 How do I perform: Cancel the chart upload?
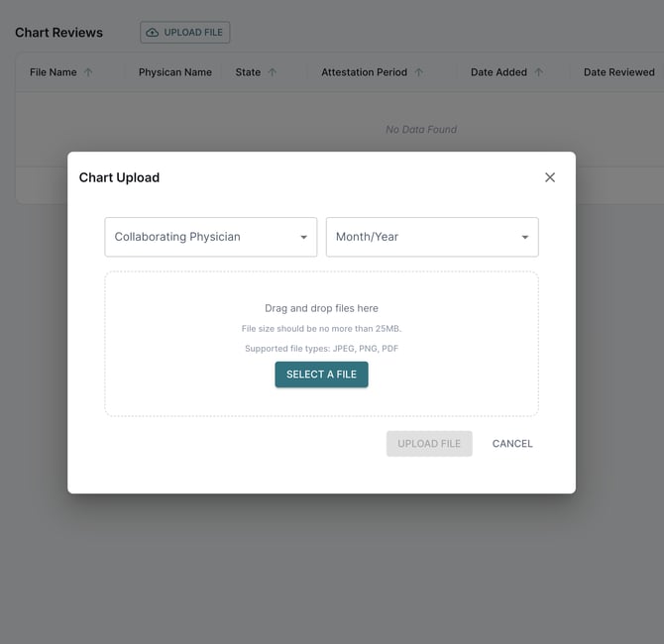point(512,443)
